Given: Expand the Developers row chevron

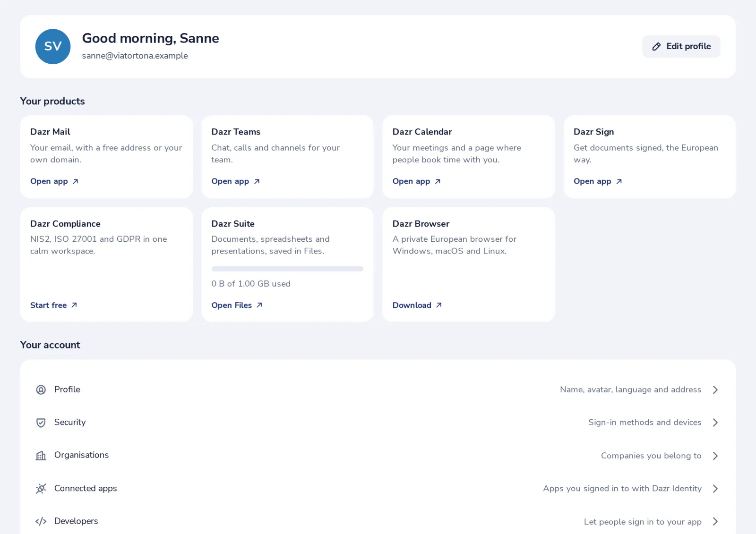Looking at the screenshot, I should coord(715,521).
